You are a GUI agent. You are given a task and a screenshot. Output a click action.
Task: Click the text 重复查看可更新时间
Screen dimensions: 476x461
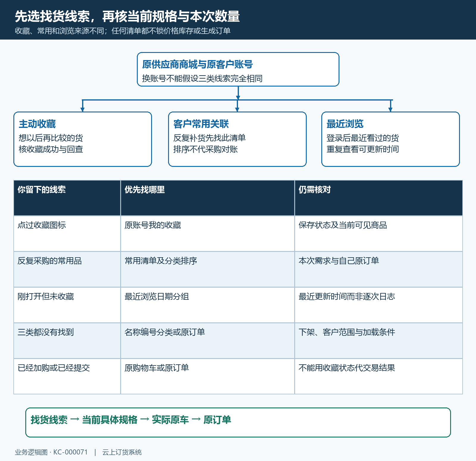click(x=362, y=149)
